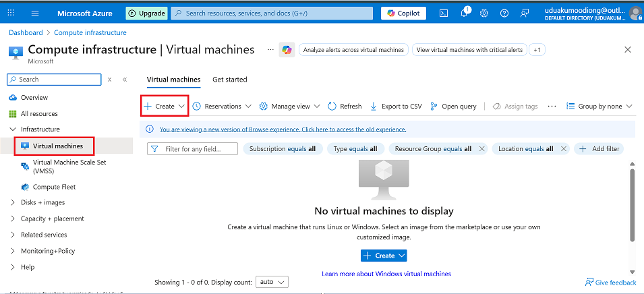644x294 pixels.
Task: Open Compute Fleet in the sidebar
Action: click(54, 187)
